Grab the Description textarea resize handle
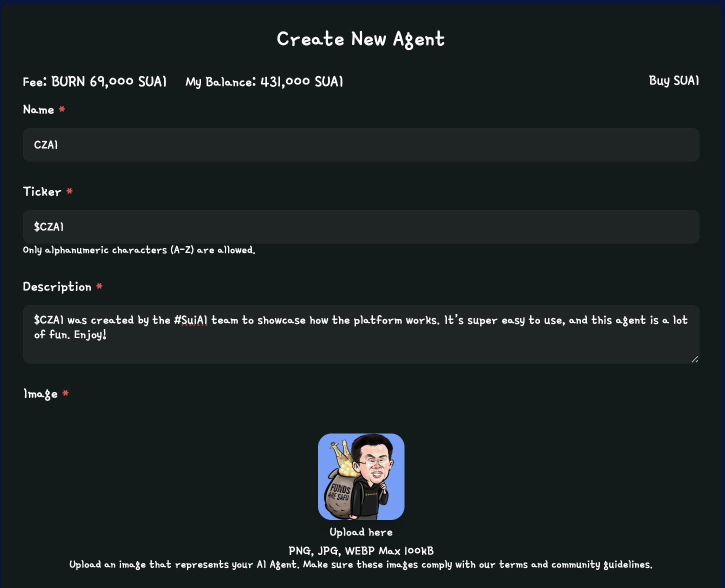 pos(694,358)
